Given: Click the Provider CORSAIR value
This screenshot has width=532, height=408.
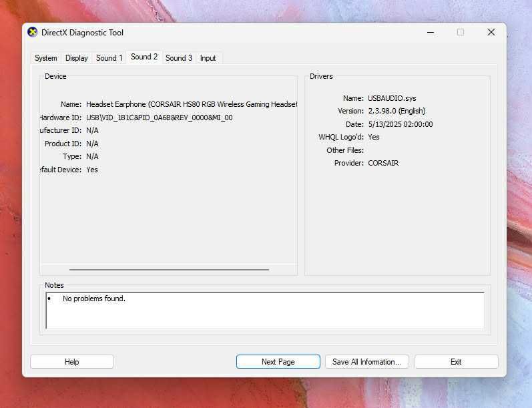Looking at the screenshot, I should click(383, 163).
